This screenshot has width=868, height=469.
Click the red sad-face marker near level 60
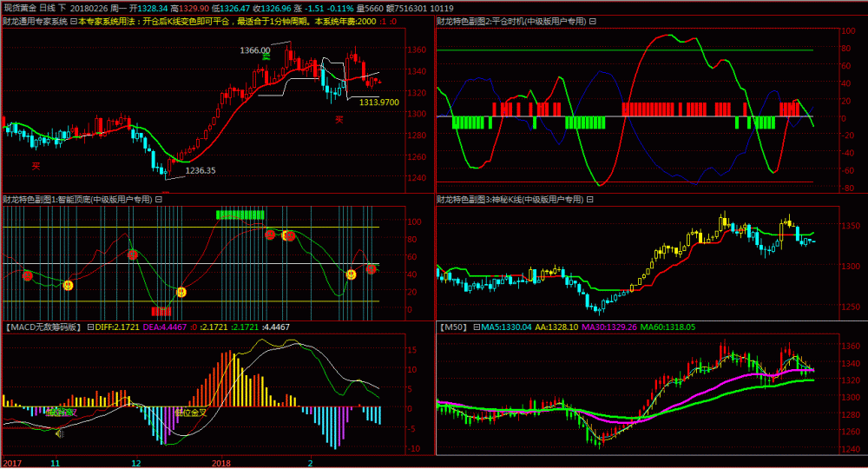pos(133,255)
